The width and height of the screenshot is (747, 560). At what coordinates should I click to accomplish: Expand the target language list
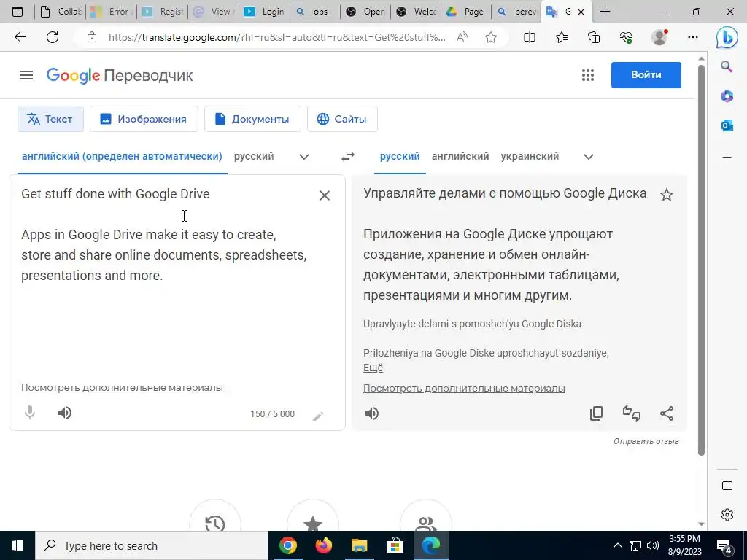[589, 157]
